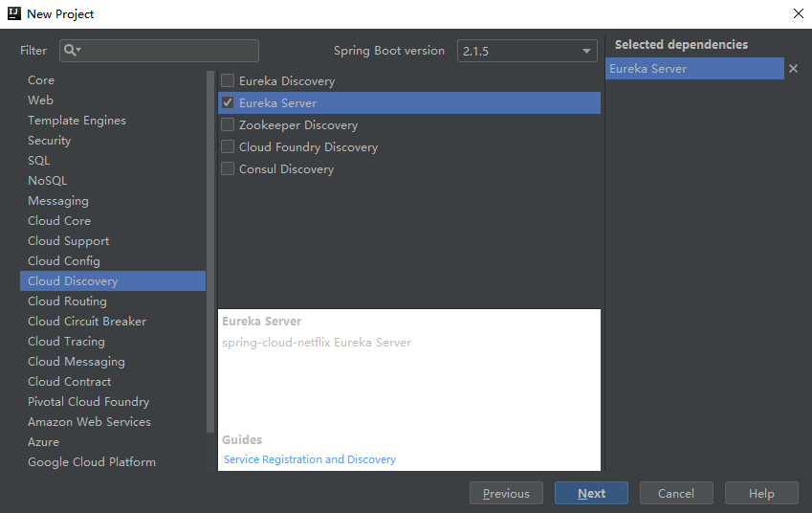Image resolution: width=812 pixels, height=513 pixels.
Task: Open Help for the wizard
Action: click(761, 493)
